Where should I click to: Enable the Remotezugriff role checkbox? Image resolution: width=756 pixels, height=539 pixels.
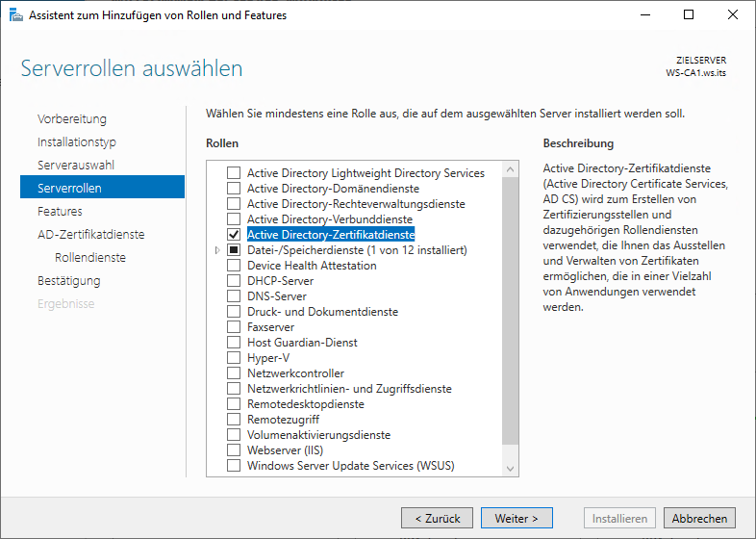pyautogui.click(x=234, y=420)
